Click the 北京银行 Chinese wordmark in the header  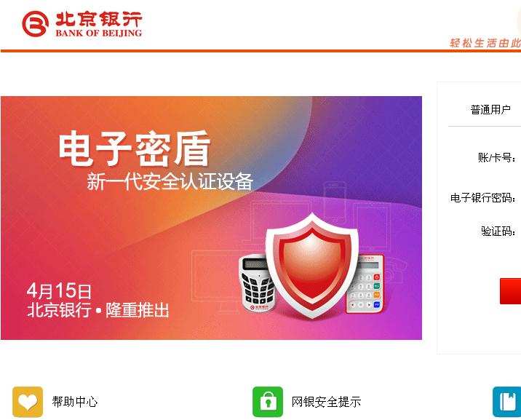click(x=99, y=19)
